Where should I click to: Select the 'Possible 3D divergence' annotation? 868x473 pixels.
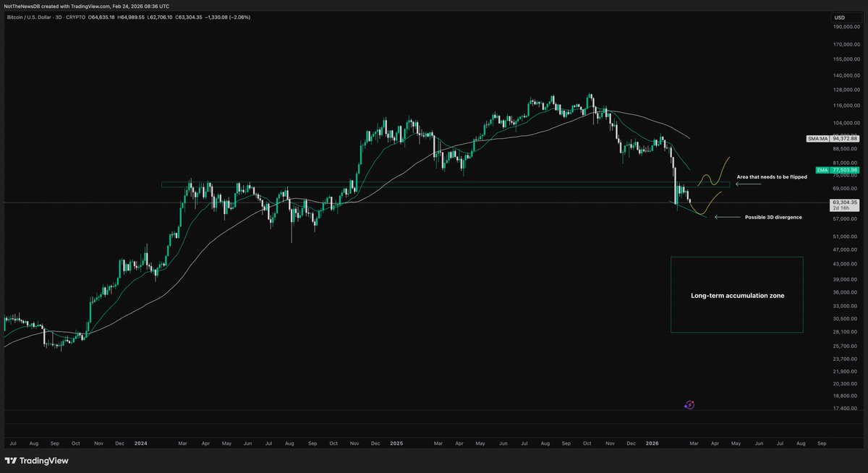click(773, 217)
